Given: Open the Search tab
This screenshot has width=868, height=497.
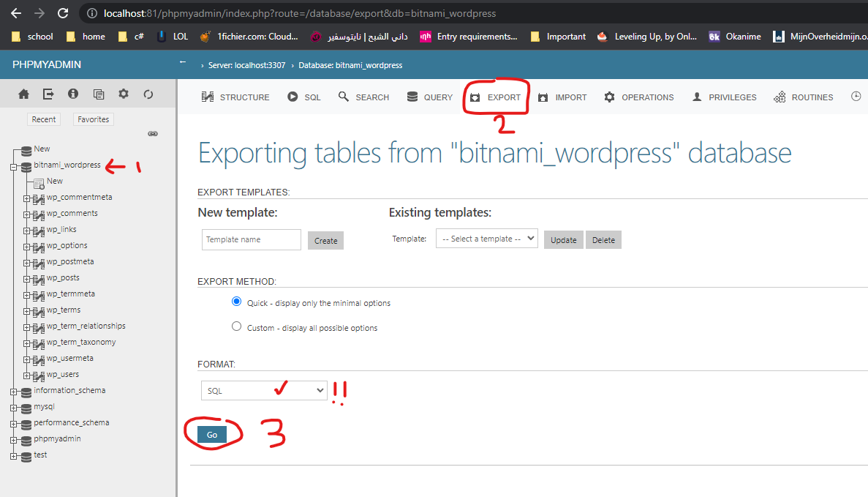Looking at the screenshot, I should coord(363,97).
